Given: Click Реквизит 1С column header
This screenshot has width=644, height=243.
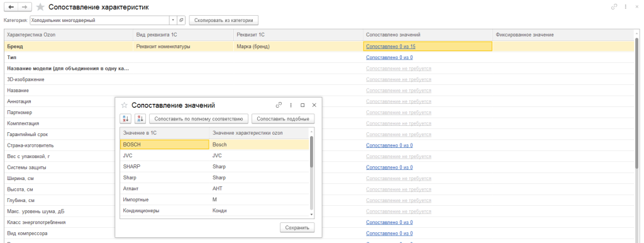Looking at the screenshot, I should tap(298, 35).
